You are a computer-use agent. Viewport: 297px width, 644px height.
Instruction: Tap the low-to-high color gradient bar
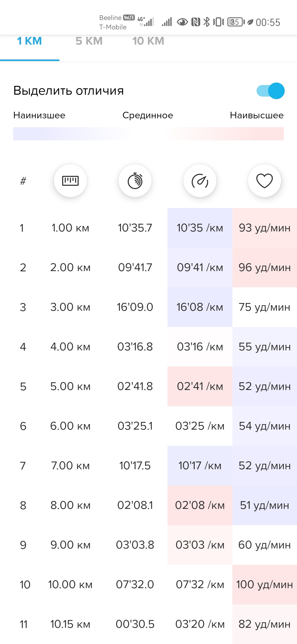148,134
